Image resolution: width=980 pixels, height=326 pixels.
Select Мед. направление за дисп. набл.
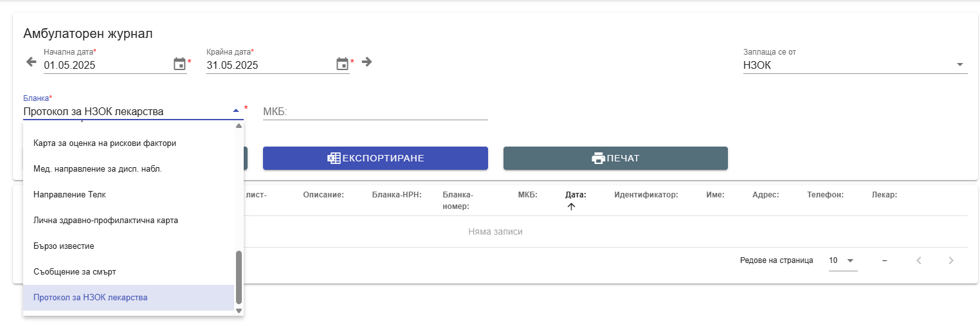tap(129, 168)
